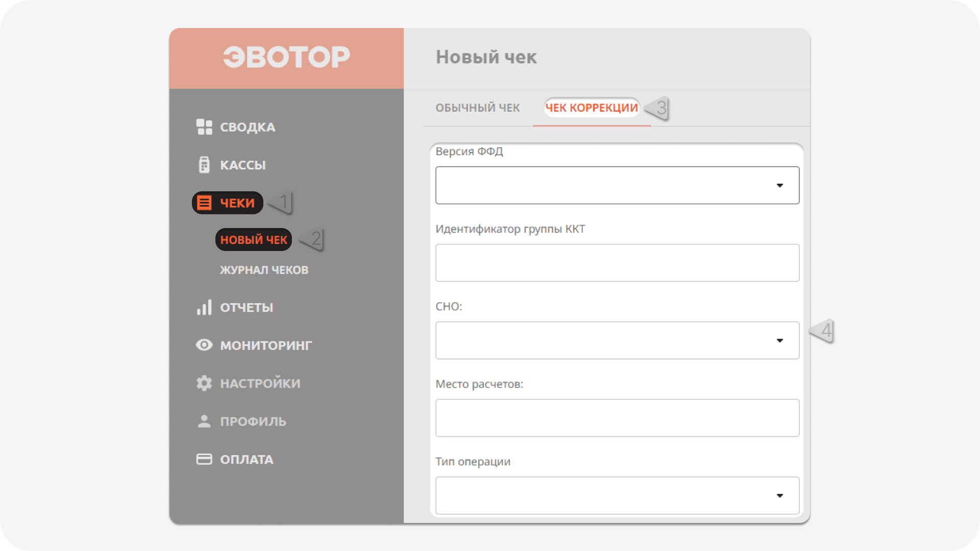Select the Сводка grid icon
The width and height of the screenshot is (980, 551).
coord(204,127)
